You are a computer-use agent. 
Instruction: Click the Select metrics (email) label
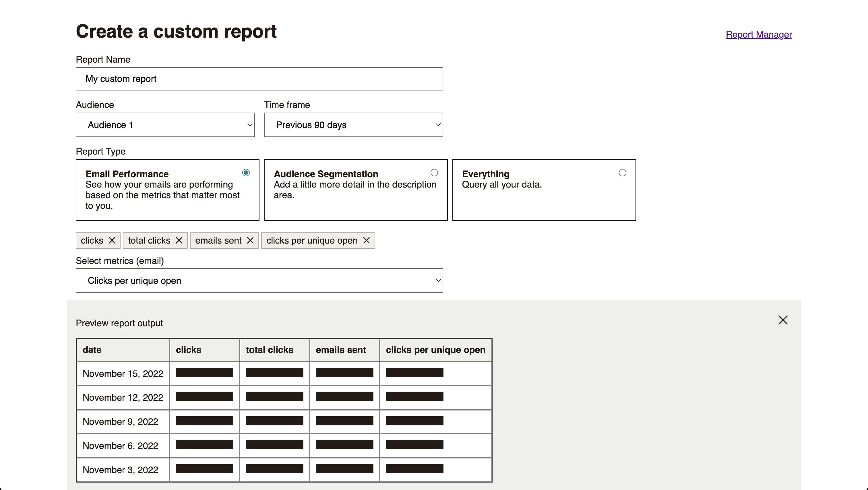[120, 261]
